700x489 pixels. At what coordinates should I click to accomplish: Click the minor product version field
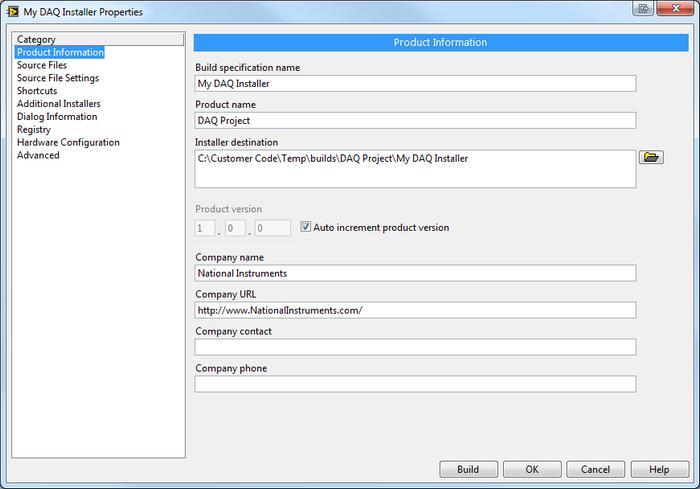[235, 228]
